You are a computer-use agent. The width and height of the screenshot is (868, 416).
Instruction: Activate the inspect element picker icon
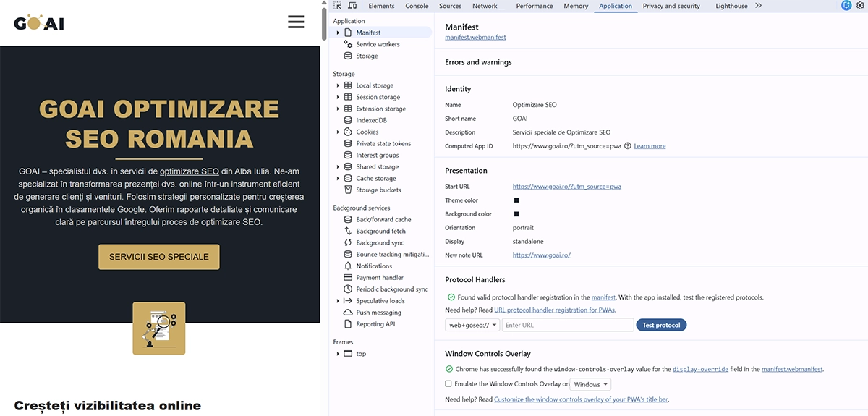coord(338,6)
